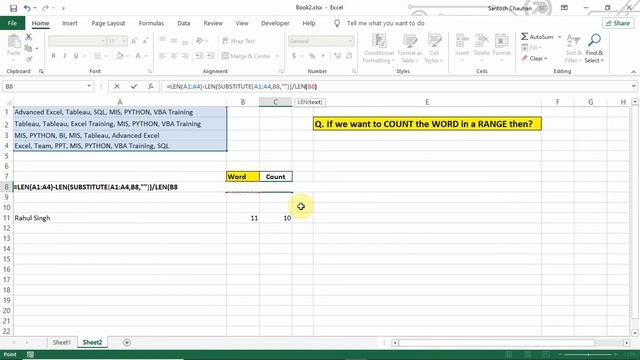Open the AutoSum dropdown arrow
The image size is (640, 360).
(559, 37)
